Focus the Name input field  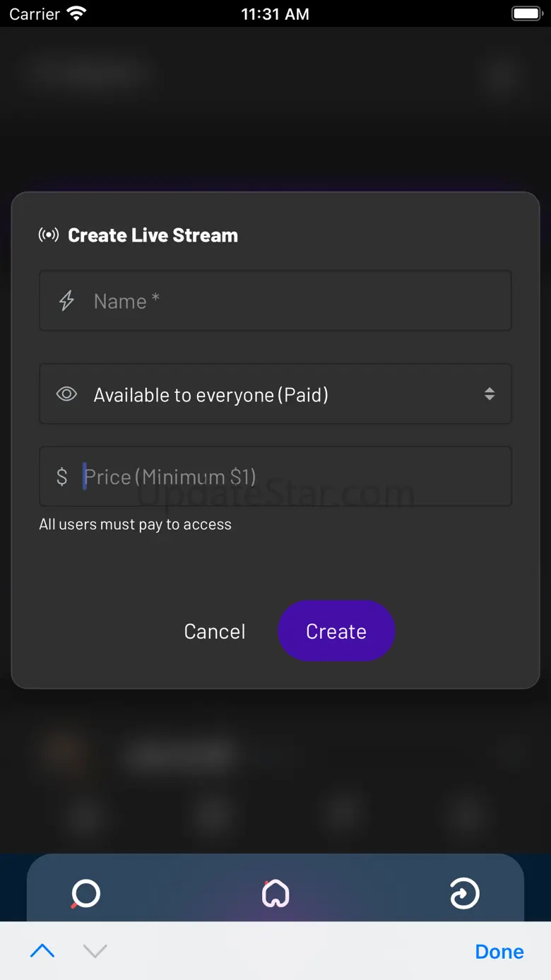pyautogui.click(x=297, y=301)
